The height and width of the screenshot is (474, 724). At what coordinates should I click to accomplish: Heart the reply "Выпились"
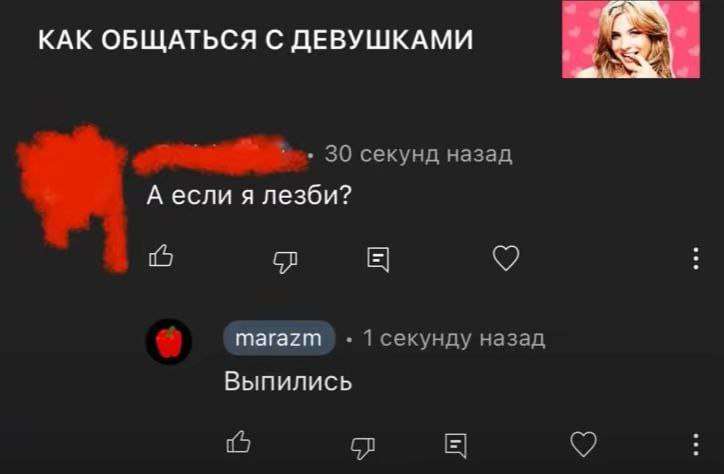(x=584, y=444)
